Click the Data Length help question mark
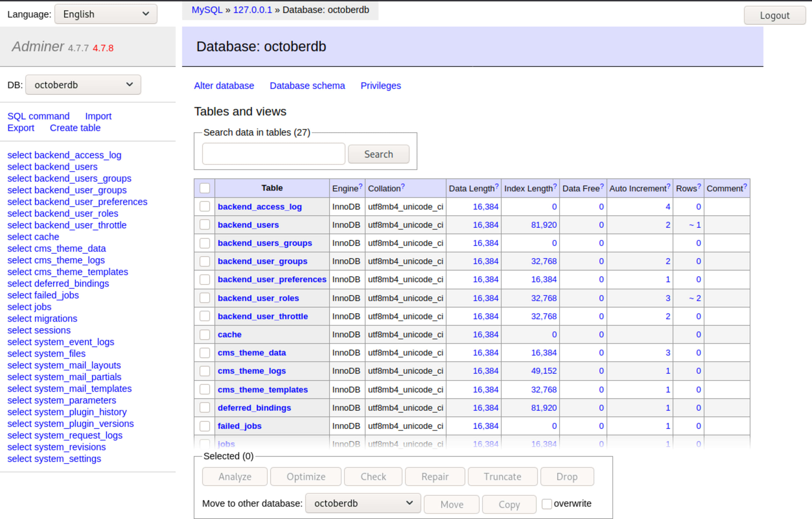Image resolution: width=812 pixels, height=519 pixels. (496, 186)
